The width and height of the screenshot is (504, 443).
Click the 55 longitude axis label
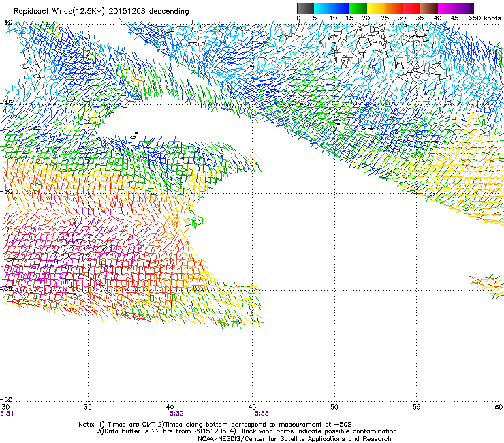pyautogui.click(x=416, y=407)
